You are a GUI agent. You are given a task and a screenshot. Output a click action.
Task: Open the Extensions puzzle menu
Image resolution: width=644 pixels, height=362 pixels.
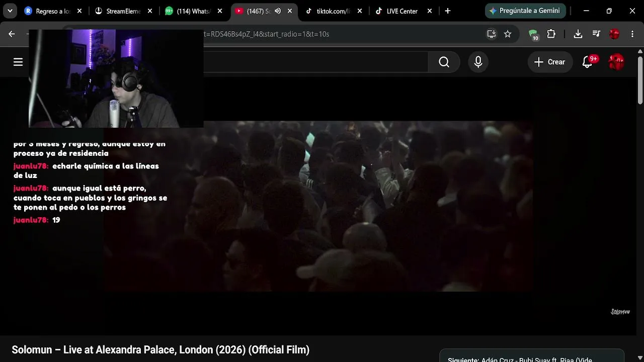pos(551,34)
